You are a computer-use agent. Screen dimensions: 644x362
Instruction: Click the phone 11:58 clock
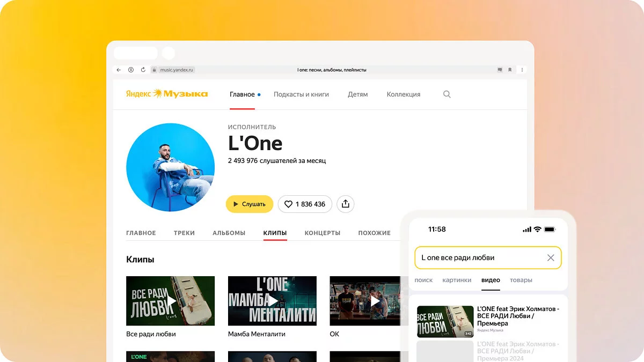437,229
